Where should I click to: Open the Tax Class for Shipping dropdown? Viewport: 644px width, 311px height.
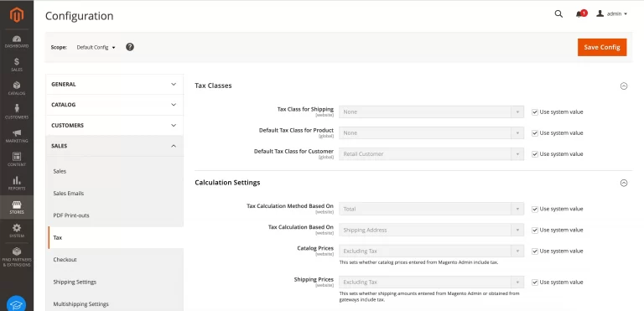[x=431, y=111]
